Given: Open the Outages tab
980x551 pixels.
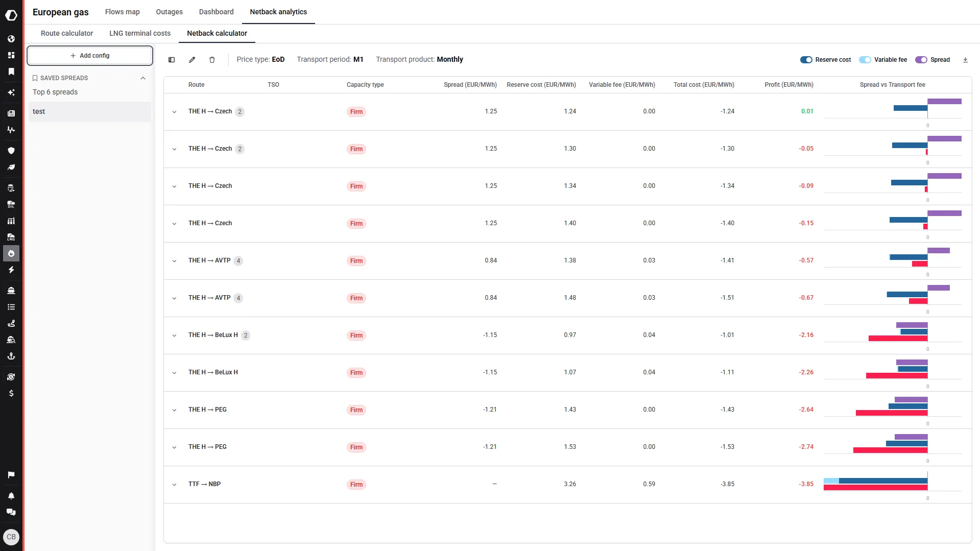Looking at the screenshot, I should pos(170,12).
